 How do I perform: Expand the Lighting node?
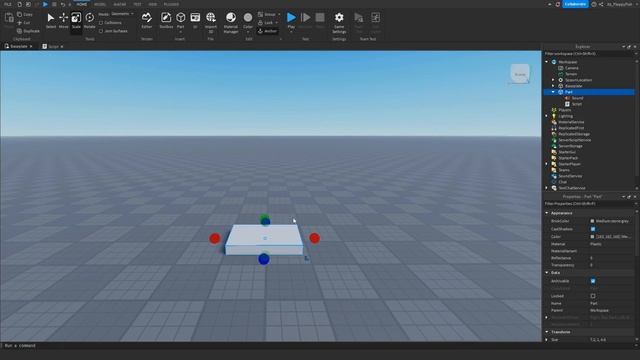547,116
